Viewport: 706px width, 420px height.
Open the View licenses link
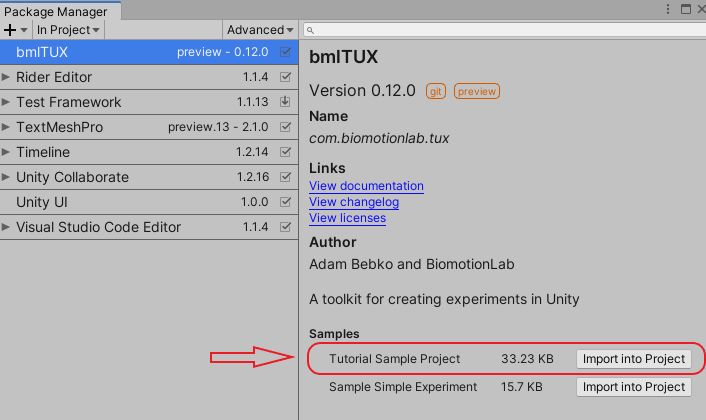(x=347, y=218)
